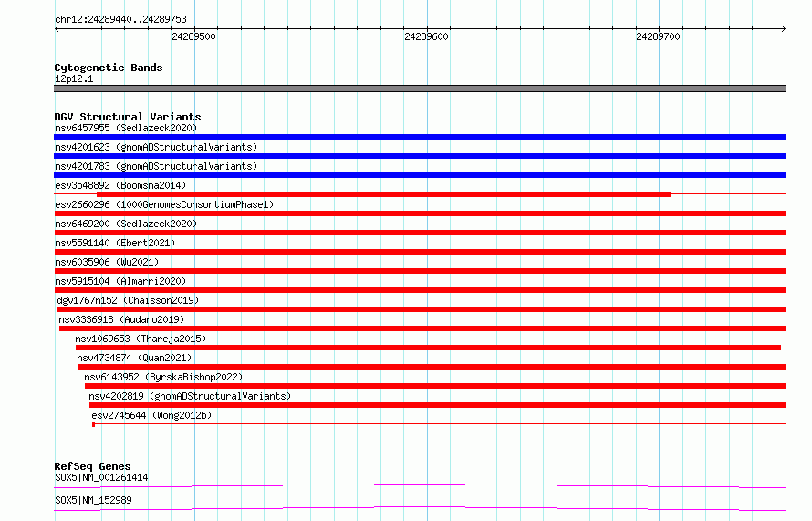Open variant nsv4202819 (gnomADStructuralVariants) label
The image size is (812, 521).
pyautogui.click(x=190, y=396)
